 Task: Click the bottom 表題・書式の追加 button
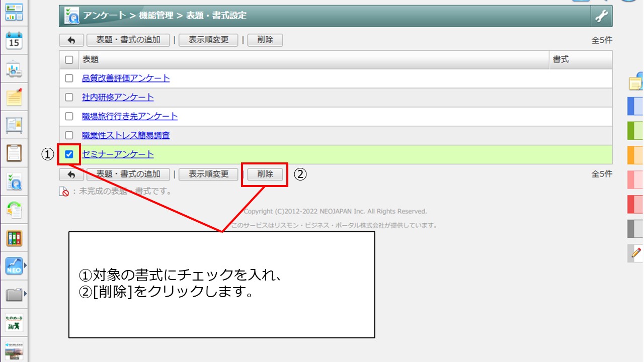click(128, 174)
